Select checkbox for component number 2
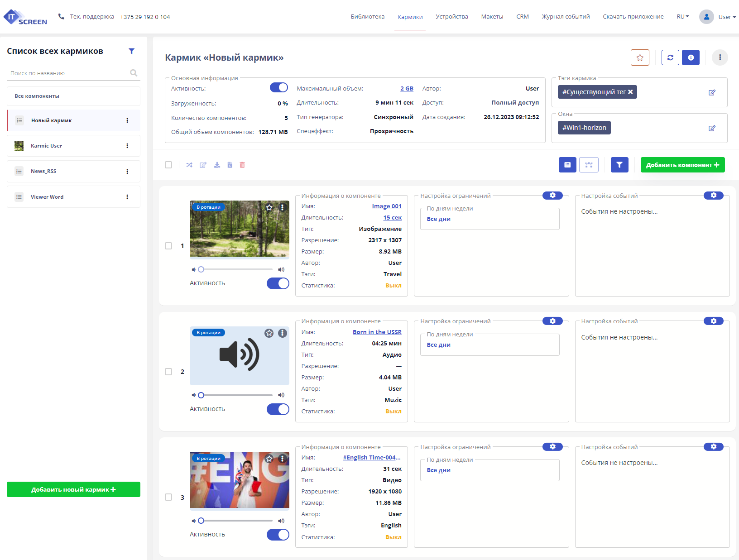739x560 pixels. [168, 372]
